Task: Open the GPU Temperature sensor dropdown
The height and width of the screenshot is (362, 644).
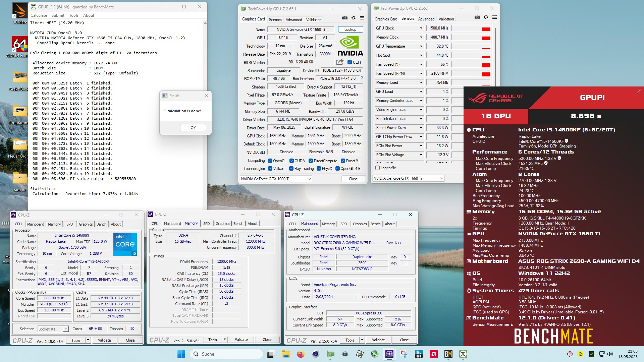Action: pos(421,46)
